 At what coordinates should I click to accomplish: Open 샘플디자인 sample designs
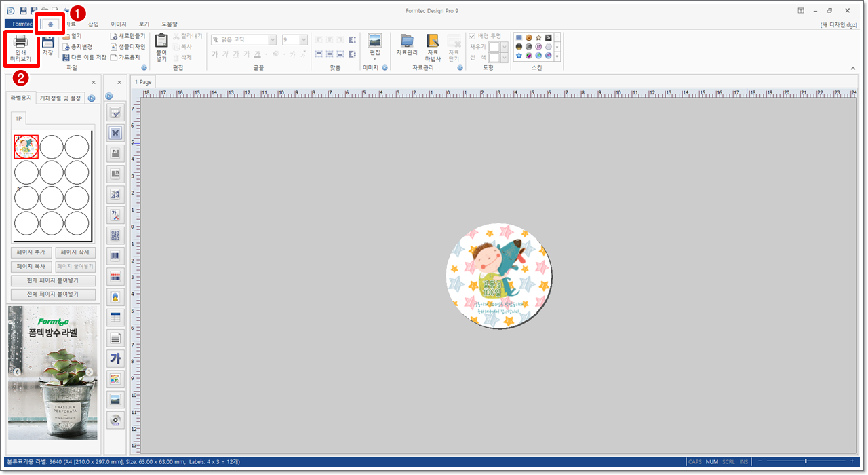click(127, 47)
